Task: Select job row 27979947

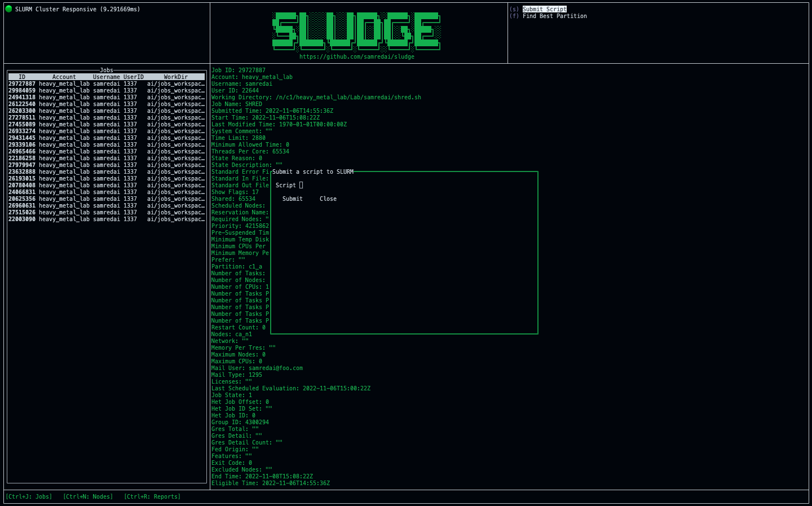Action: tap(107, 165)
